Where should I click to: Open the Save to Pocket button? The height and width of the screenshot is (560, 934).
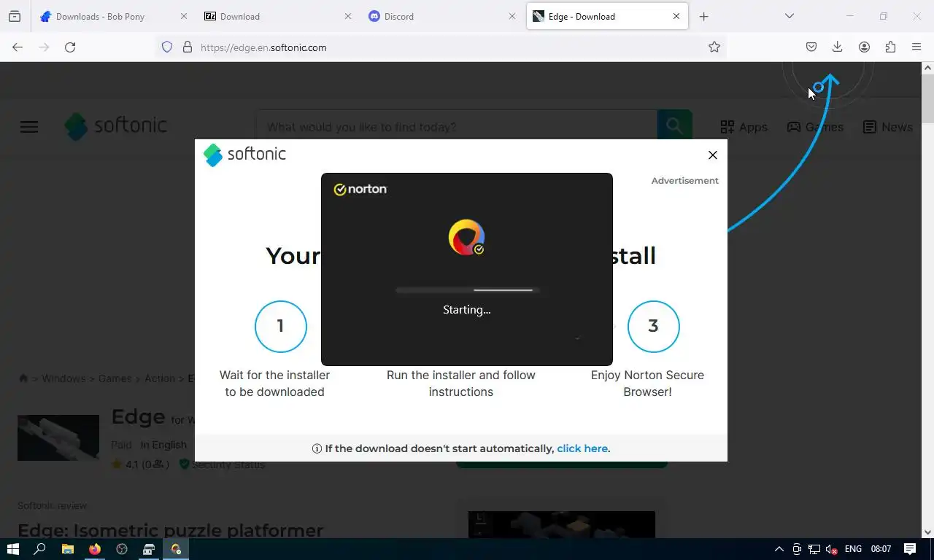[811, 47]
